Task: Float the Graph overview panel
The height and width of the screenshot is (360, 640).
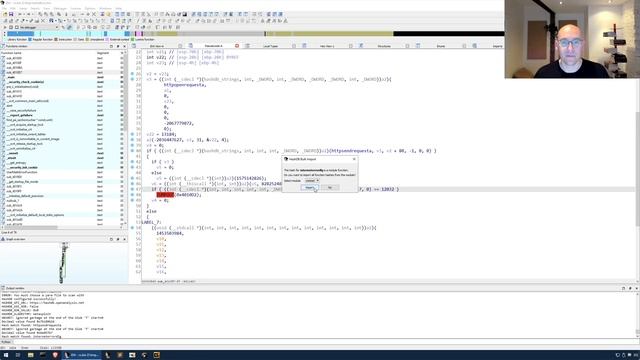Action: click(x=111, y=239)
